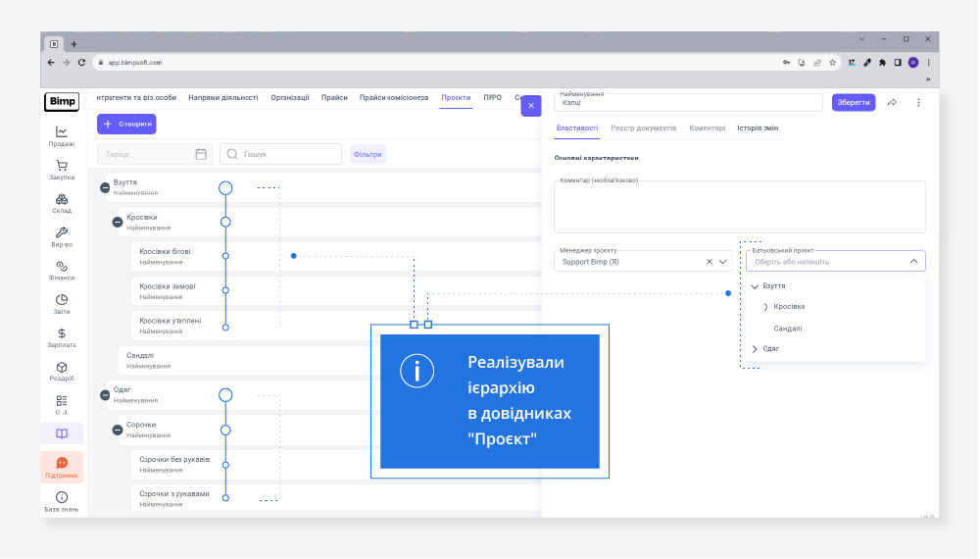
Task: Switch to the Реєстр документів tab
Action: click(x=643, y=128)
